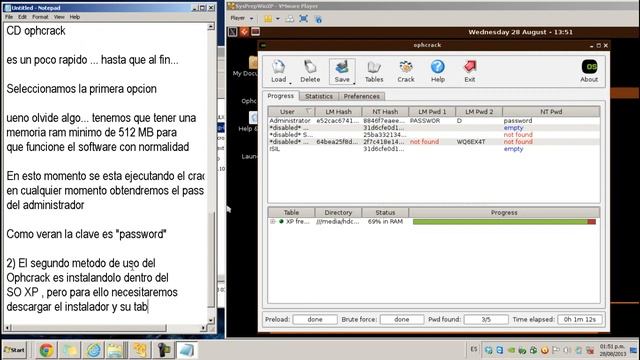The image size is (640, 360).
Task: Click the '69% in RAM' status cell
Action: pos(385,222)
